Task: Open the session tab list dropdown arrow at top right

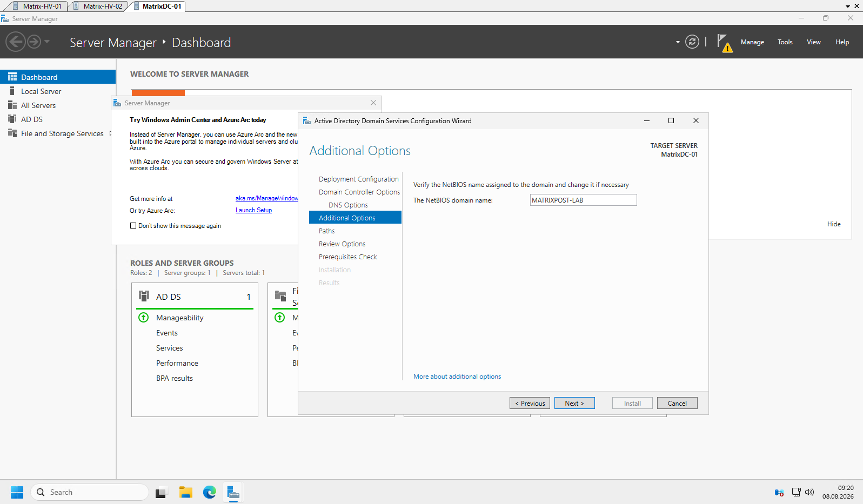Action: [848, 6]
